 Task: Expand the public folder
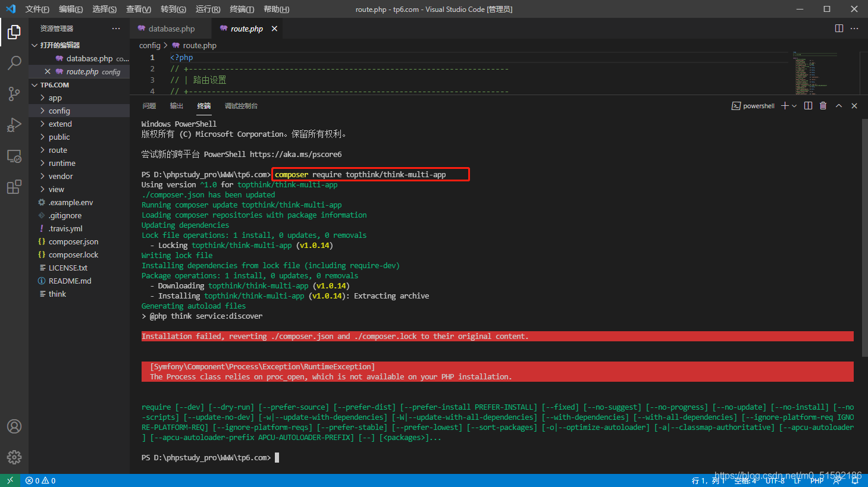pos(79,137)
